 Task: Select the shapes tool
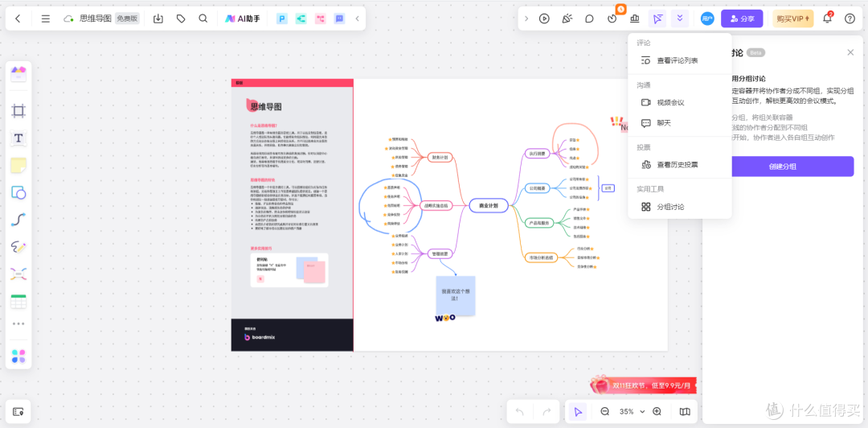pyautogui.click(x=18, y=192)
